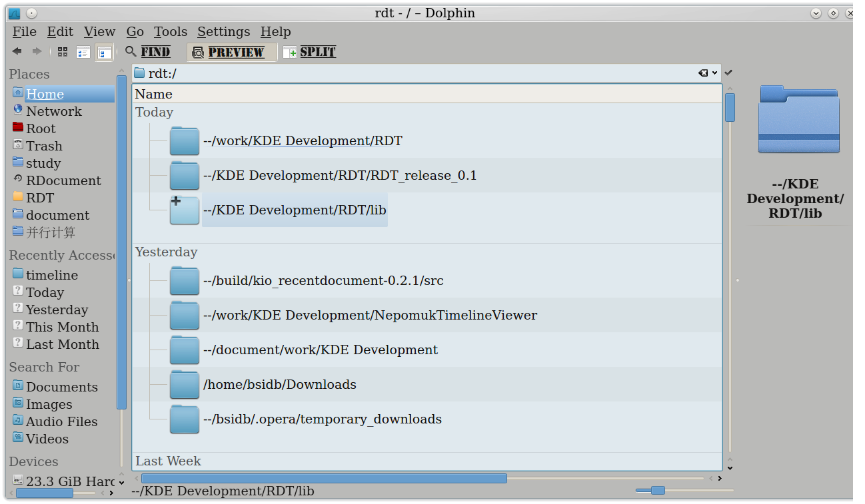Open the Go menu
Image resolution: width=865 pixels, height=504 pixels.
(x=135, y=32)
